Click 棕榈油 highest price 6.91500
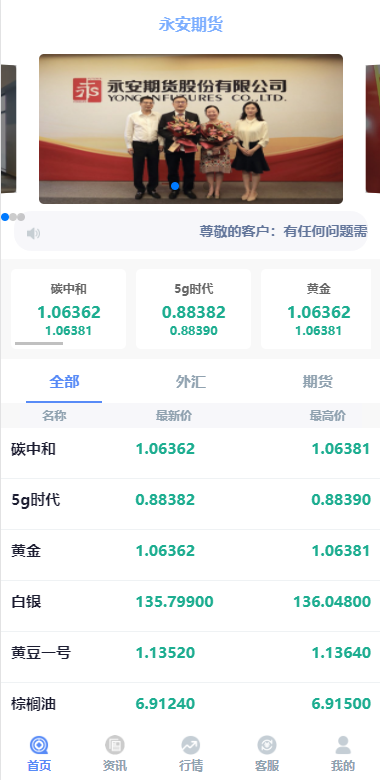The width and height of the screenshot is (380, 780). pyautogui.click(x=341, y=704)
